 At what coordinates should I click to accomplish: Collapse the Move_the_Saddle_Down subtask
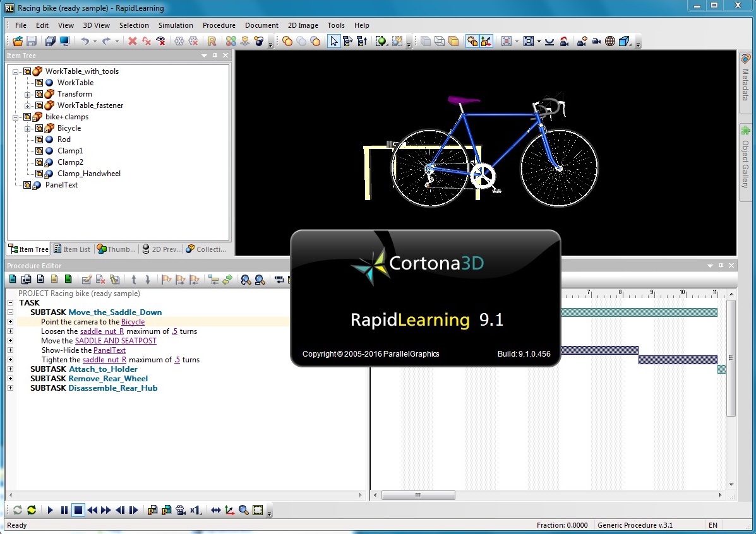11,312
